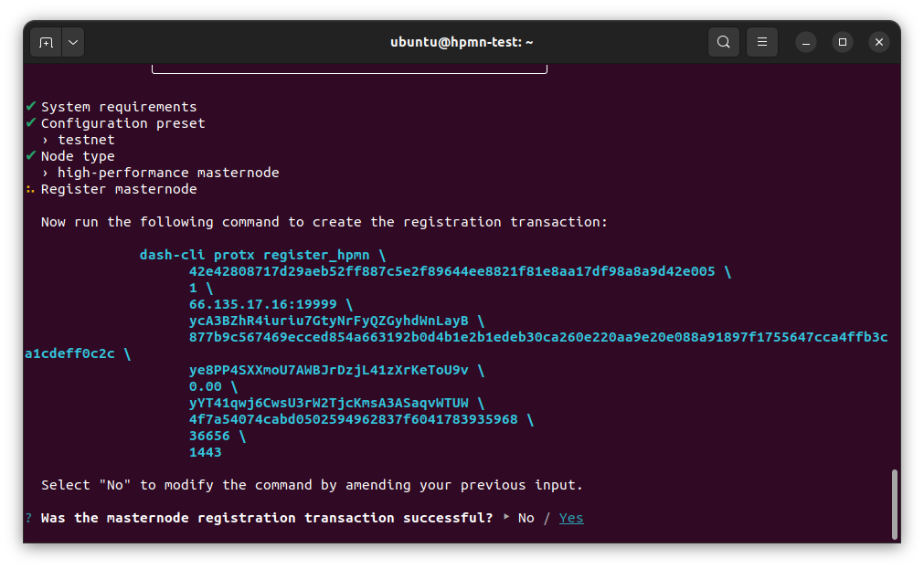The image size is (924, 569).
Task: Click the check mark beside Configuration preset
Action: pos(31,123)
